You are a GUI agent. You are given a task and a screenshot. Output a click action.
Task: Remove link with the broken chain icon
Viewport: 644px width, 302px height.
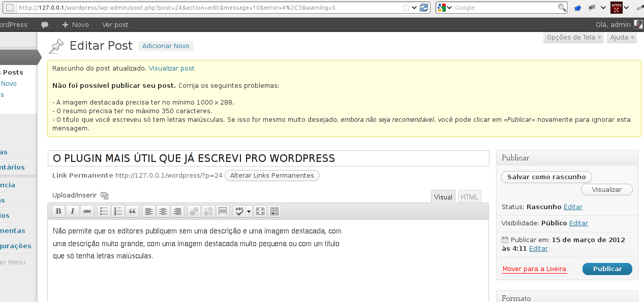point(208,211)
